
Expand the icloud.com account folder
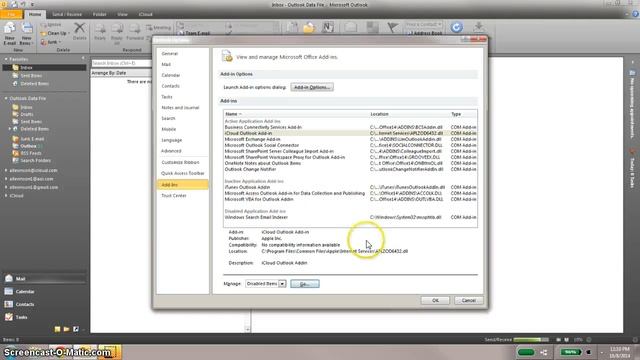pyautogui.click(x=6, y=171)
